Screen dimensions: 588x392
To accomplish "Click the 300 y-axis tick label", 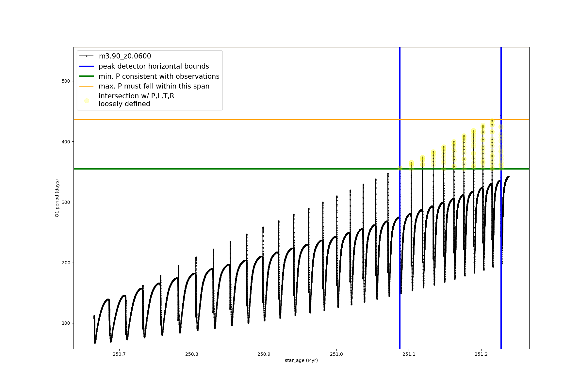I will coord(66,202).
